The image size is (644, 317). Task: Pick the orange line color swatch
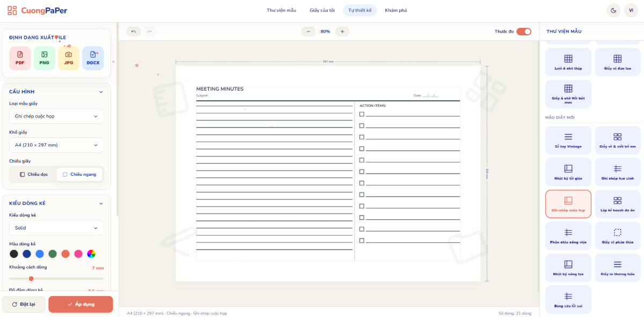click(x=65, y=254)
